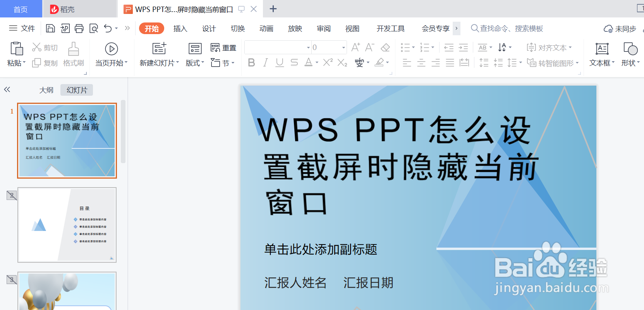Image resolution: width=644 pixels, height=310 pixels.
Task: Expand the quick access toolbar overflow chevrons
Action: 127,28
